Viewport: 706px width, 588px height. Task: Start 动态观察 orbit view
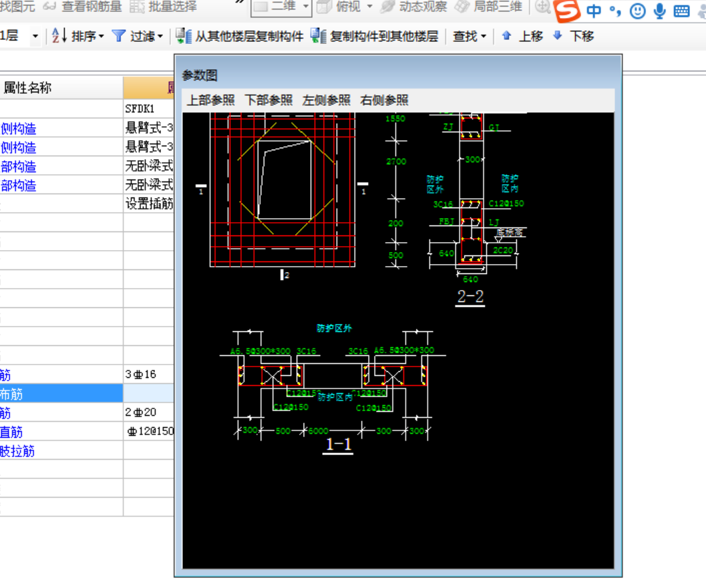click(414, 6)
